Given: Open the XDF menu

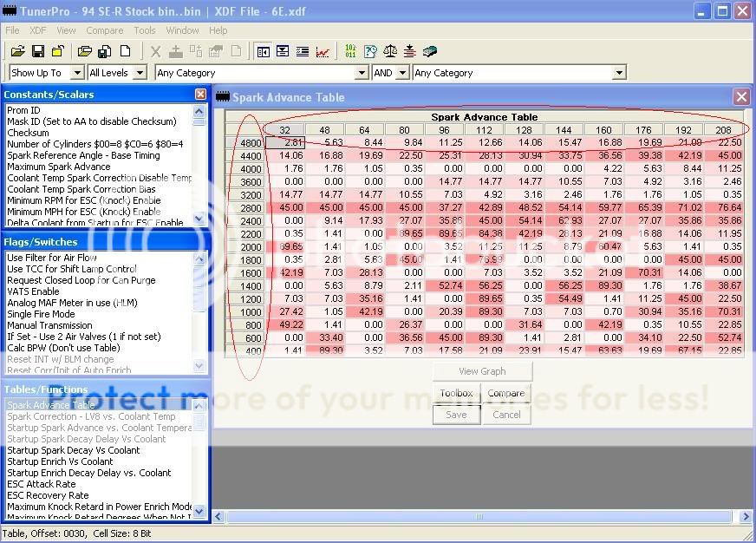Looking at the screenshot, I should point(38,30).
